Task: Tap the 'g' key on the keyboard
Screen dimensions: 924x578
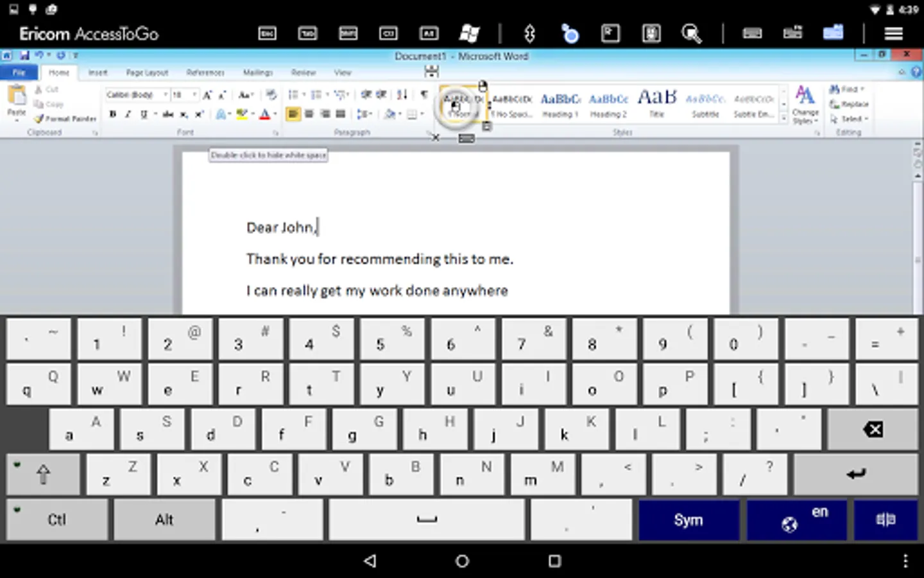Action: tap(364, 429)
